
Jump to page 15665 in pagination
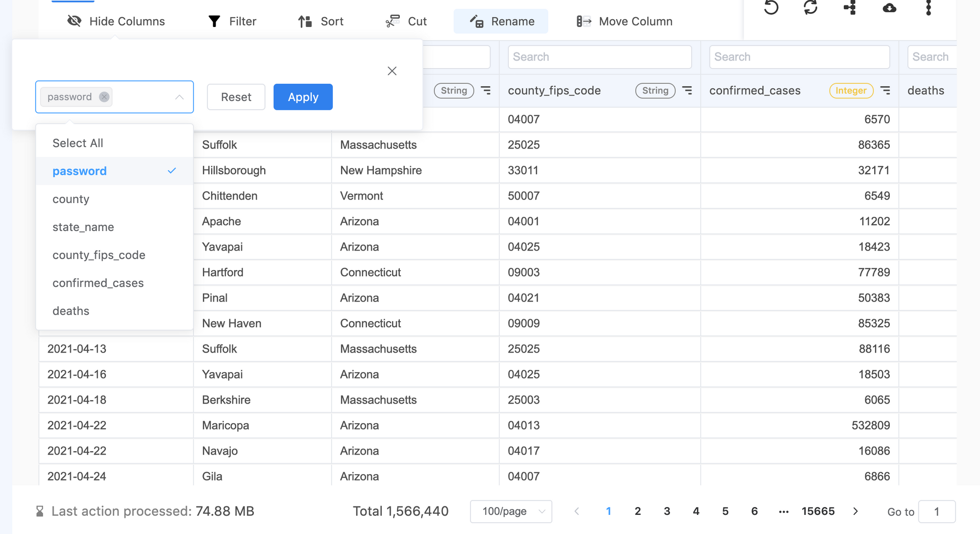click(818, 511)
